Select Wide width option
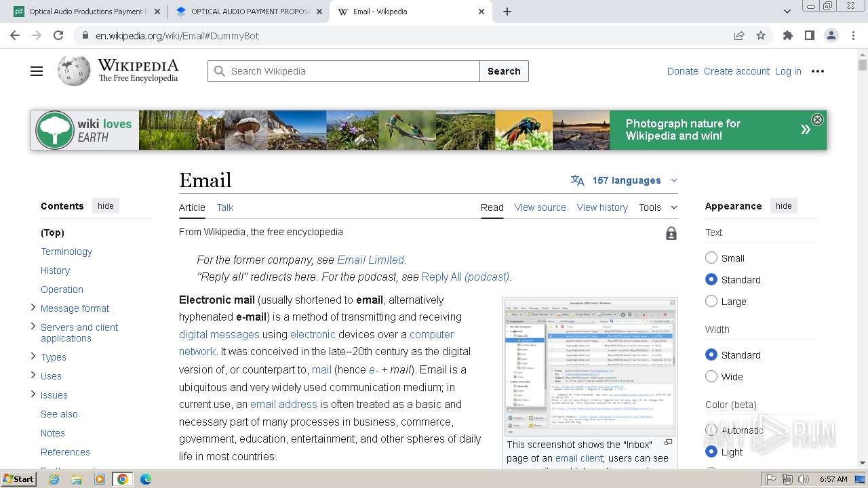The width and height of the screenshot is (868, 488). pos(711,376)
